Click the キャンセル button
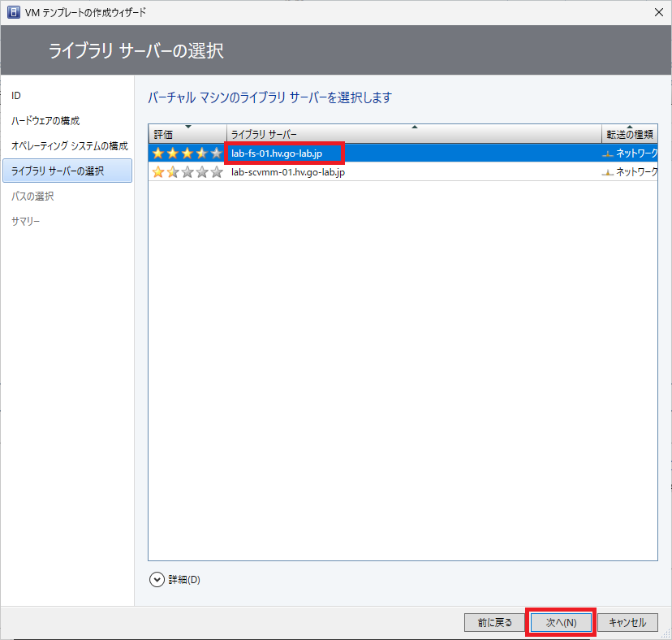 [x=627, y=622]
